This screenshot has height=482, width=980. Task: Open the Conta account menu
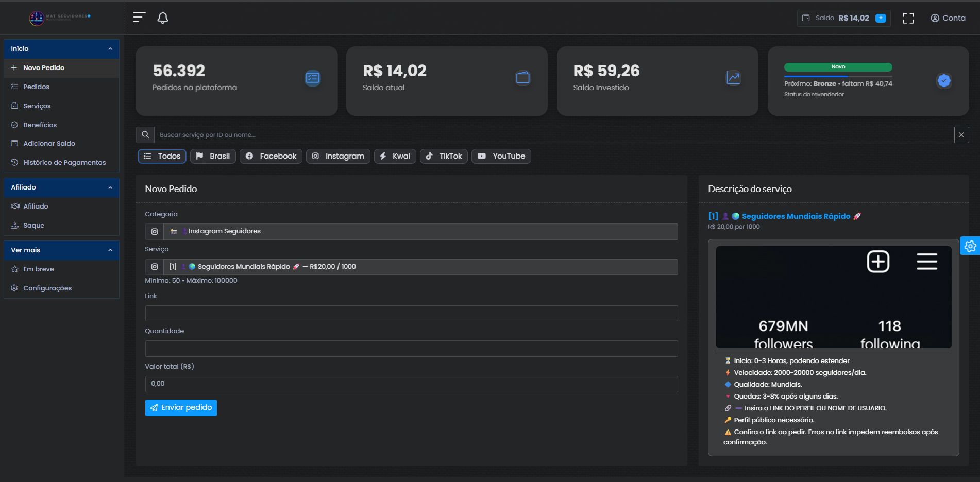pyautogui.click(x=948, y=18)
